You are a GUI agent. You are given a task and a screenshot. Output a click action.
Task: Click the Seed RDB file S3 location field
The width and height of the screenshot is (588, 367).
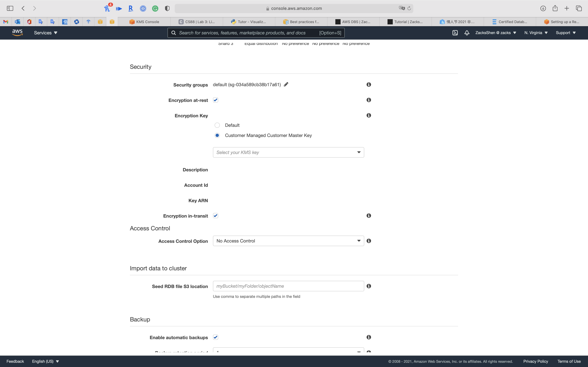click(x=288, y=286)
